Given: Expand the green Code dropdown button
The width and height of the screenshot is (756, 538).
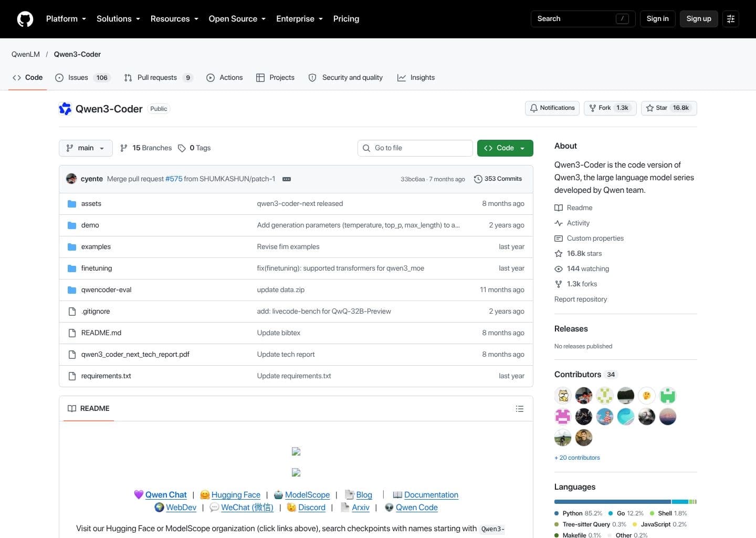Looking at the screenshot, I should click(505, 148).
